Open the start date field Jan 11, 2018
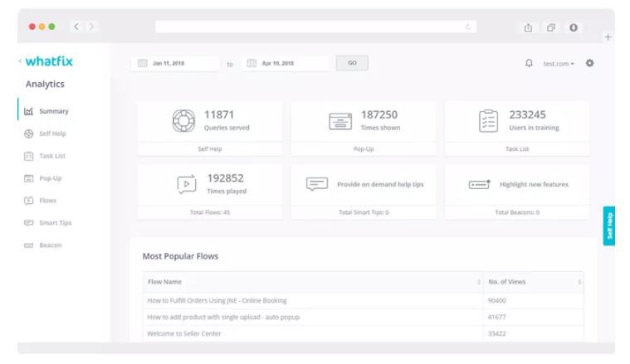The width and height of the screenshot is (630, 364). point(175,63)
